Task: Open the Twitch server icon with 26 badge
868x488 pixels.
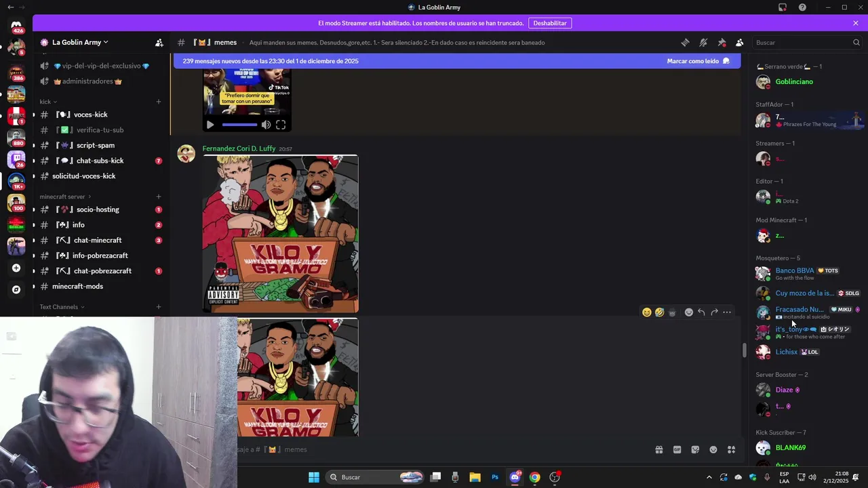Action: click(16, 159)
